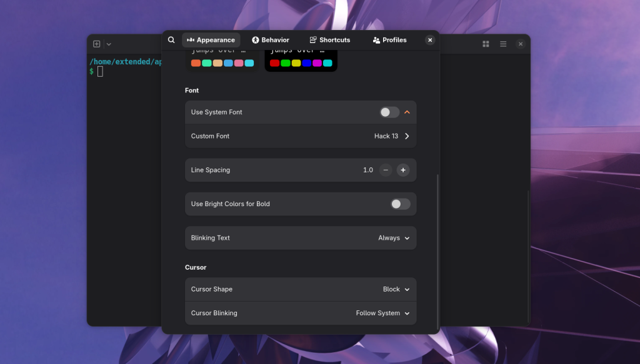Open the Cursor Blinking dropdown

click(383, 313)
